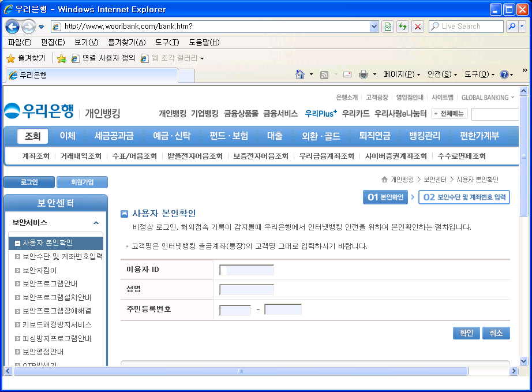Viewport: 532px width, 392px height.
Task: Open a new blank tab
Action: (186, 76)
